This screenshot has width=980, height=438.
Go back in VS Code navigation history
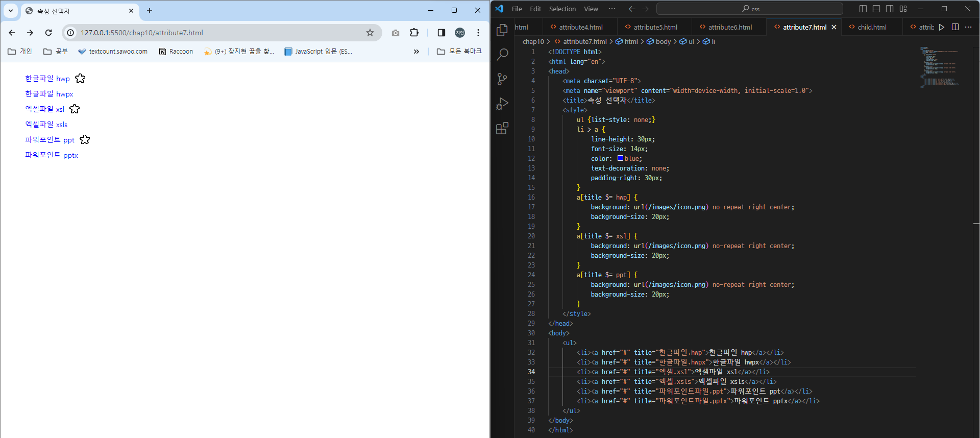tap(632, 9)
